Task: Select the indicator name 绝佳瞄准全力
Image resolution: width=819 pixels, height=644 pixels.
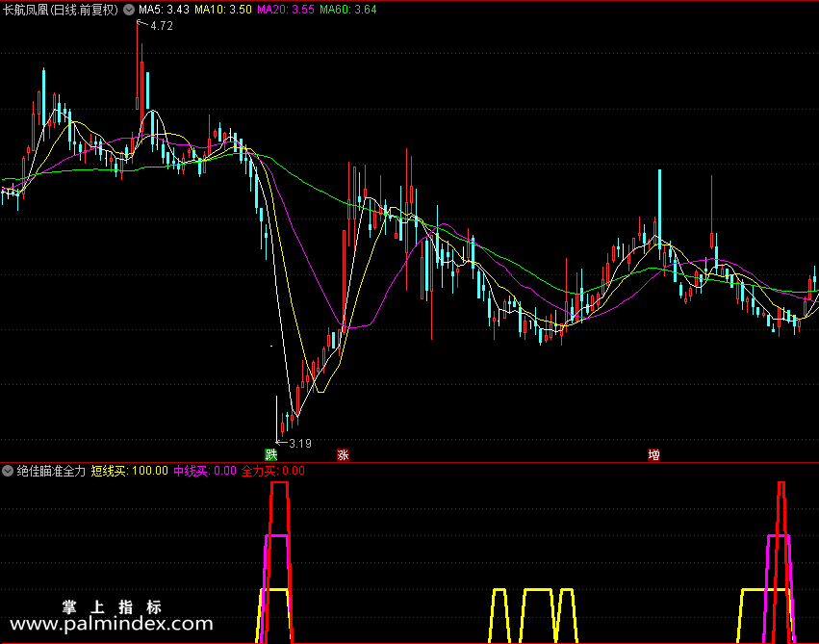Action: 51,471
